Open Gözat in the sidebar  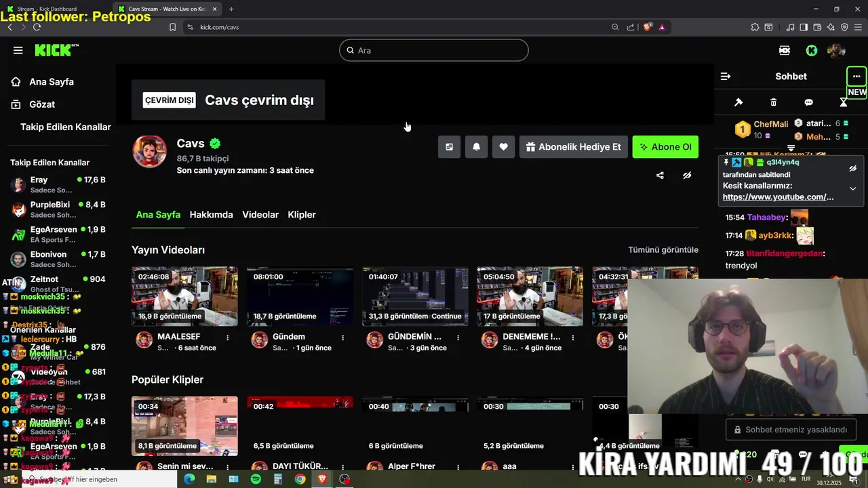(42, 104)
